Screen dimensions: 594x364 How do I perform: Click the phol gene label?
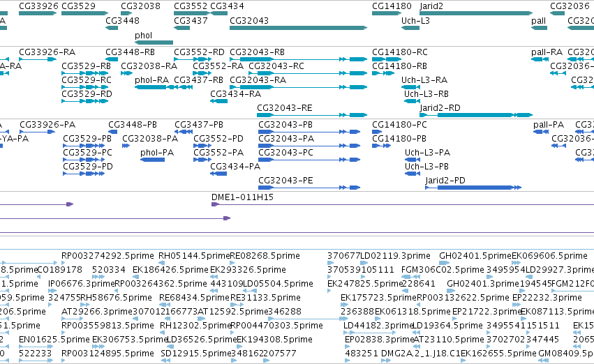(x=143, y=36)
